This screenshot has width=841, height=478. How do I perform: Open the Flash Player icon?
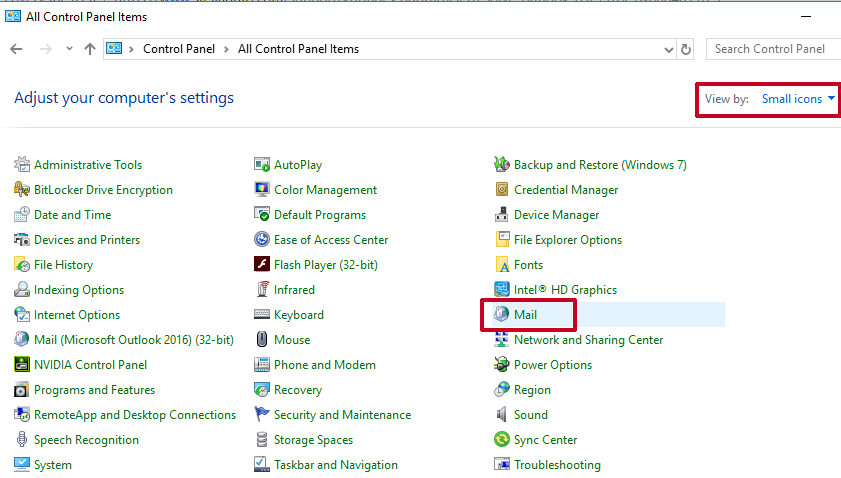[262, 264]
